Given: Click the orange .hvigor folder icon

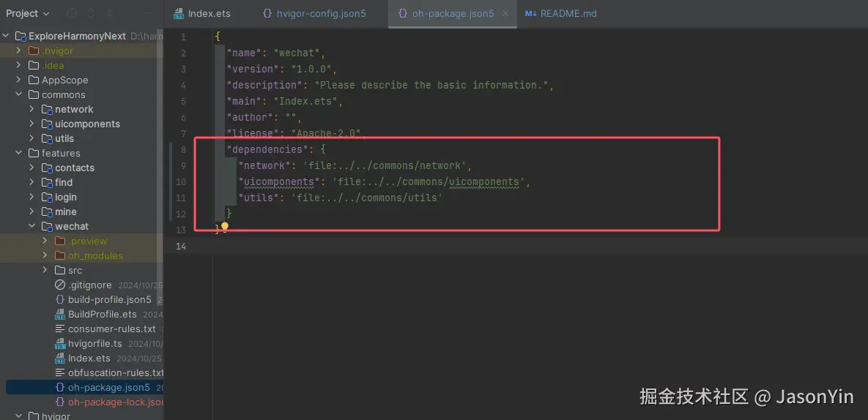Looking at the screenshot, I should 33,50.
